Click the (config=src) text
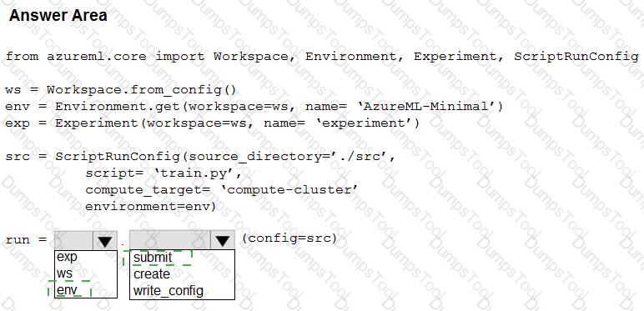Screen dimensions: 644x311 [x=289, y=238]
